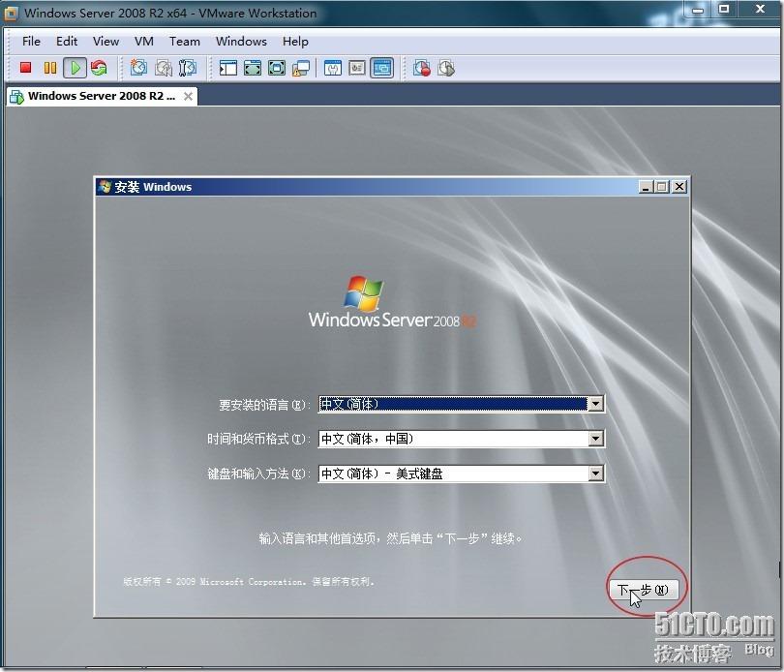Click the setup icon in 安装 Windows title bar
The height and width of the screenshot is (672, 784).
[105, 187]
